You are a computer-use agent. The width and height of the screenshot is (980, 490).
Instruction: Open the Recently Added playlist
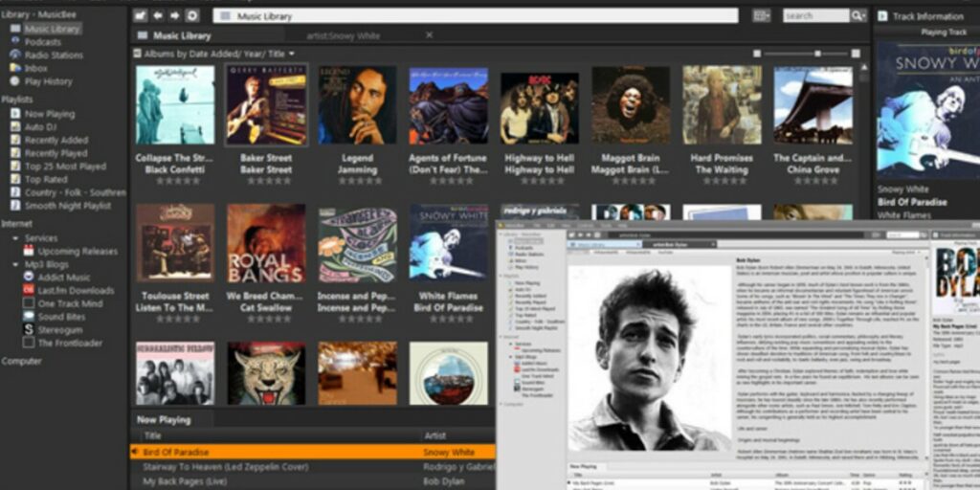coord(56,140)
